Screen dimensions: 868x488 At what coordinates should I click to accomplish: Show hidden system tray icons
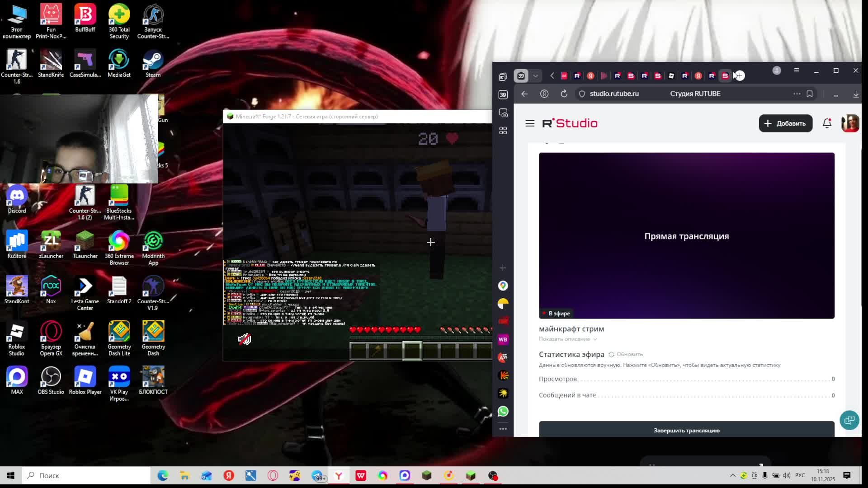pyautogui.click(x=732, y=475)
